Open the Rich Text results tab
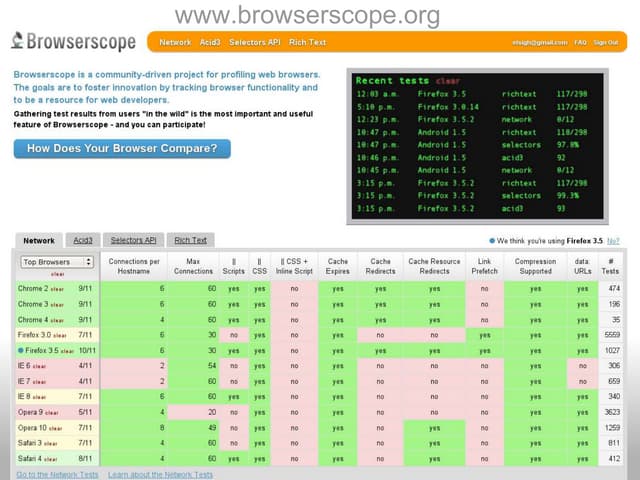This screenshot has height=480, width=640. click(190, 240)
